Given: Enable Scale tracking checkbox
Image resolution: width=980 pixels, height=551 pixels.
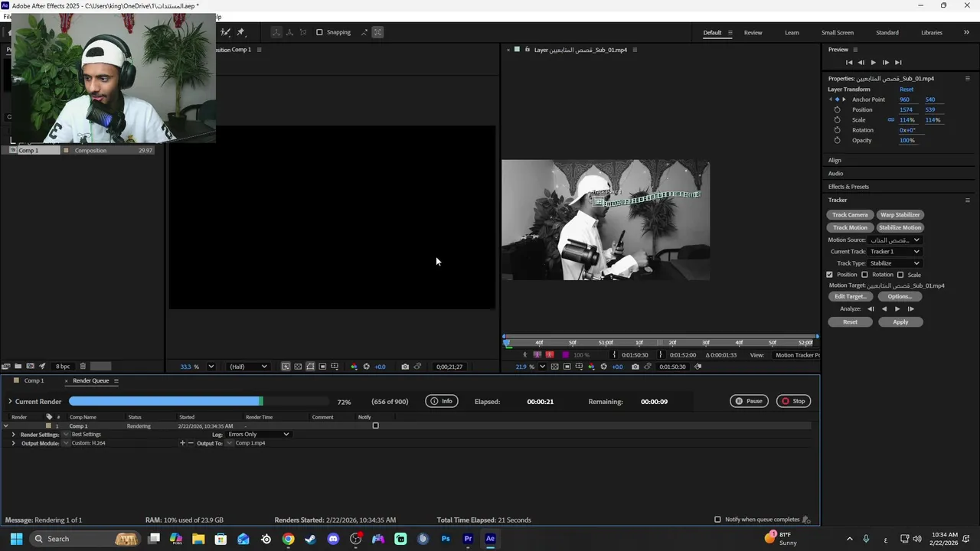Looking at the screenshot, I should 900,275.
